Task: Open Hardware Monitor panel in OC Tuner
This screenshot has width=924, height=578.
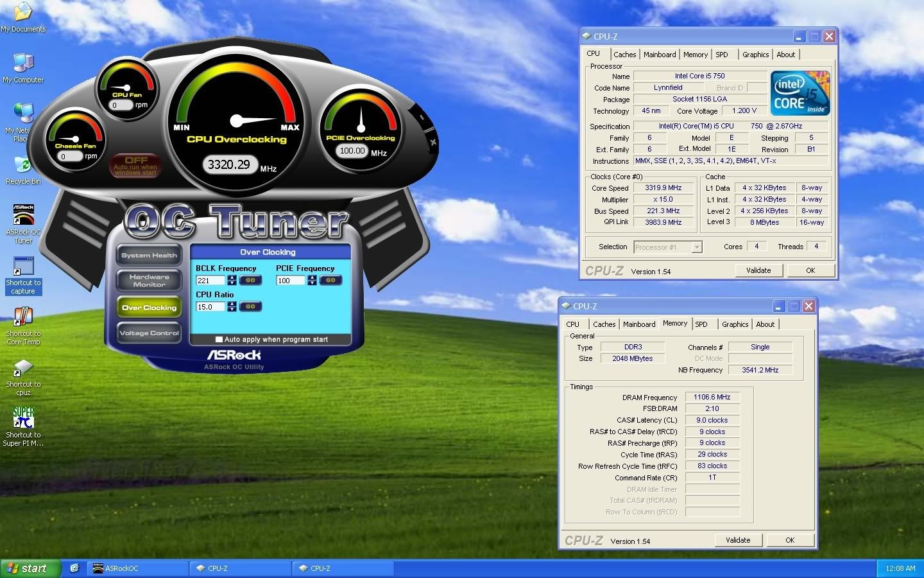Action: [x=149, y=281]
